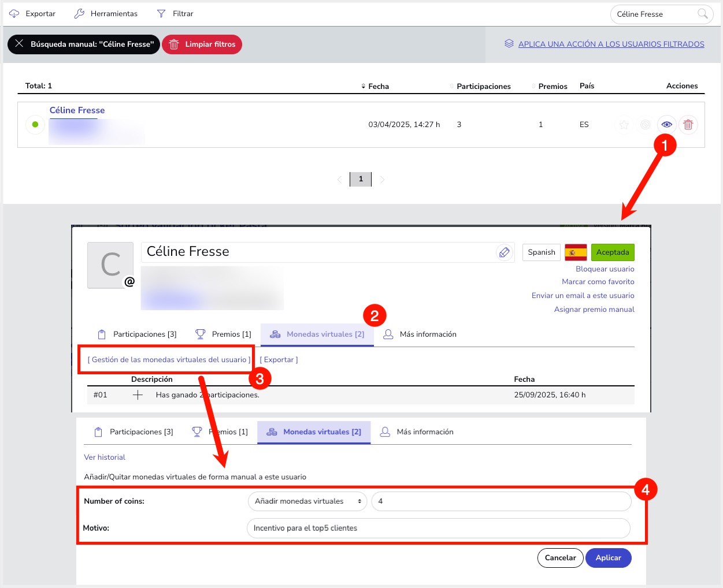723x588 pixels.
Task: Switch to the Más información tab in the lower panel
Action: (x=417, y=432)
